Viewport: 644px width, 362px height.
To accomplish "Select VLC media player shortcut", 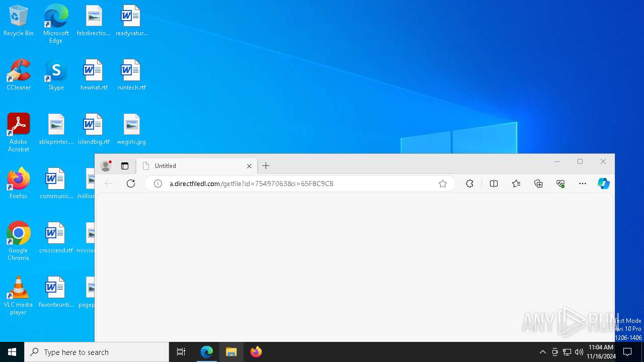I will (19, 296).
